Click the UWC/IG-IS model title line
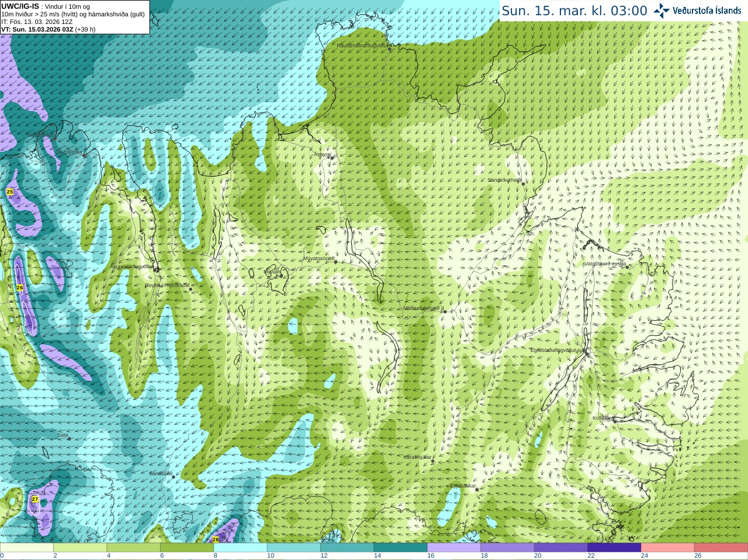 pos(46,6)
